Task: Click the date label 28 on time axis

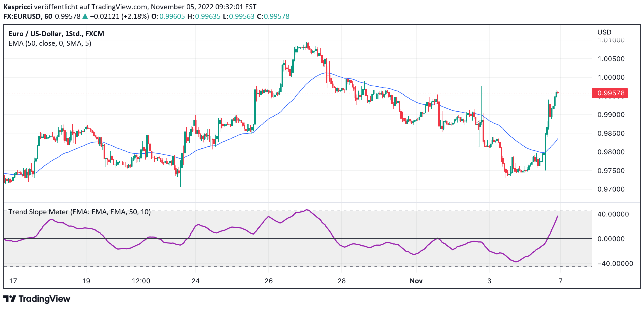Action: pos(342,281)
